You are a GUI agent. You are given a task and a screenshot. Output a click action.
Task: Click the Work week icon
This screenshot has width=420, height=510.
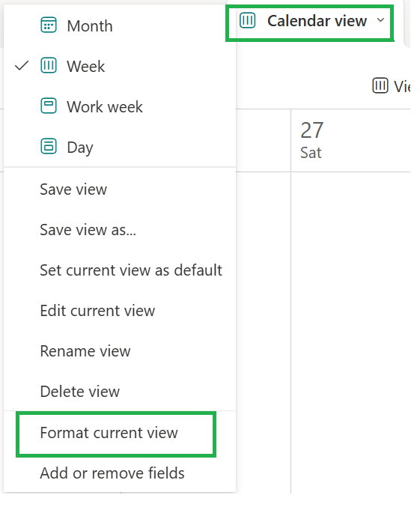tap(49, 106)
